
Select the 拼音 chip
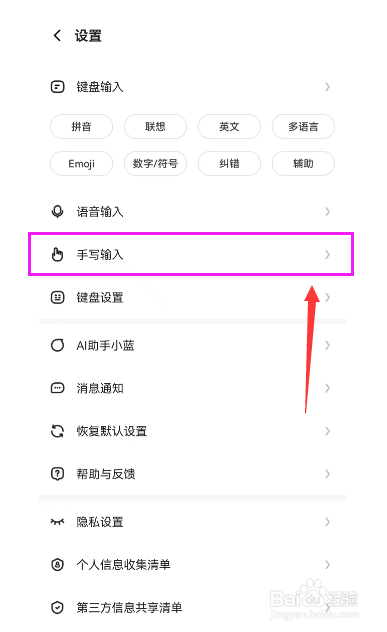pyautogui.click(x=81, y=127)
